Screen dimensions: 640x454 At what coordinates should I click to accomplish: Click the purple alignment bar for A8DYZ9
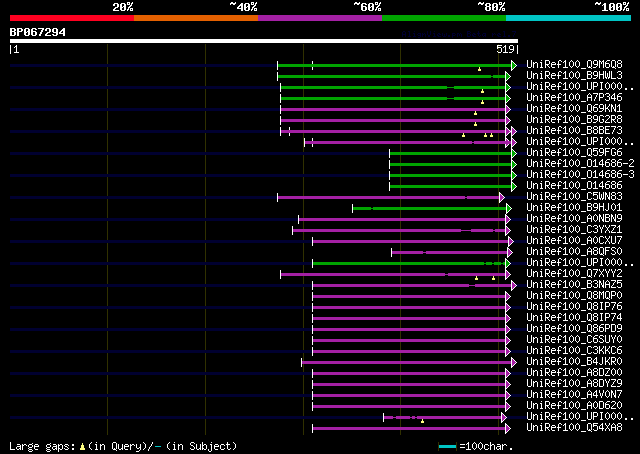[x=409, y=385]
